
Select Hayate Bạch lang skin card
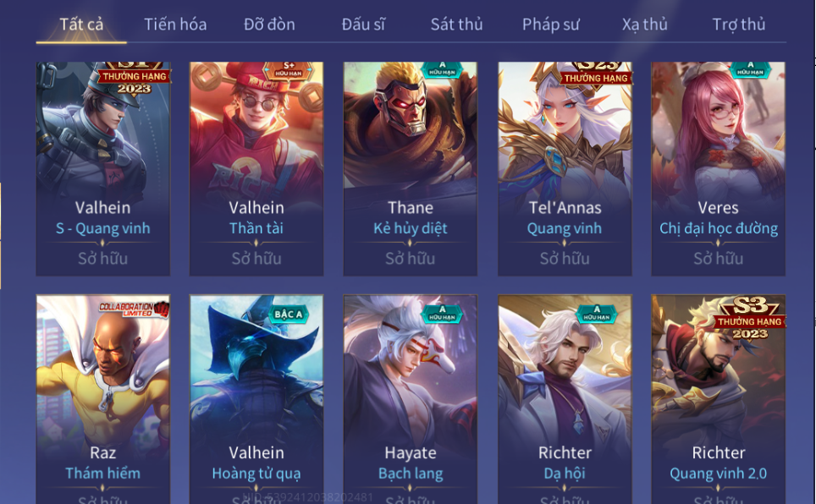click(x=410, y=399)
